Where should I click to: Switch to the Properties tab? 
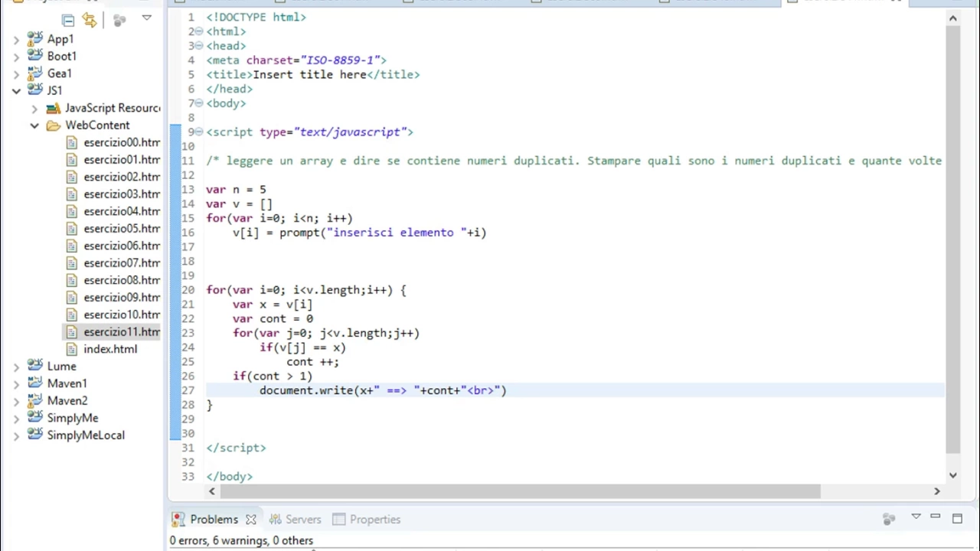pyautogui.click(x=367, y=519)
